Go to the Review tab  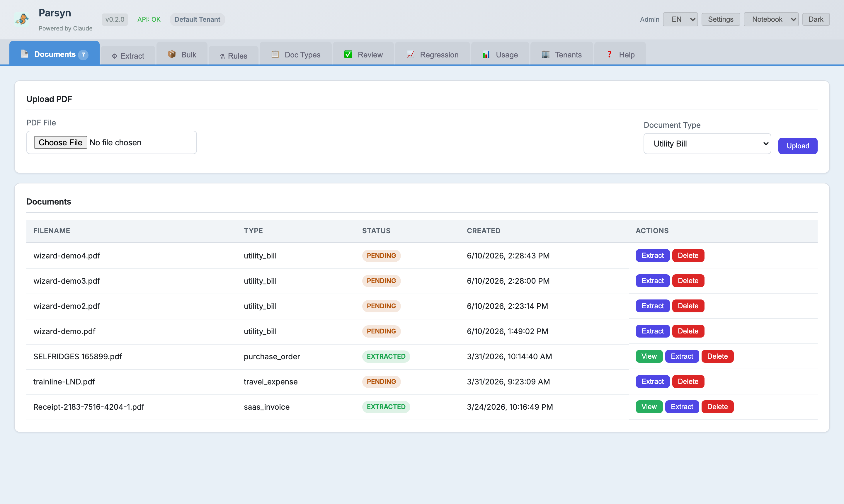tap(363, 54)
